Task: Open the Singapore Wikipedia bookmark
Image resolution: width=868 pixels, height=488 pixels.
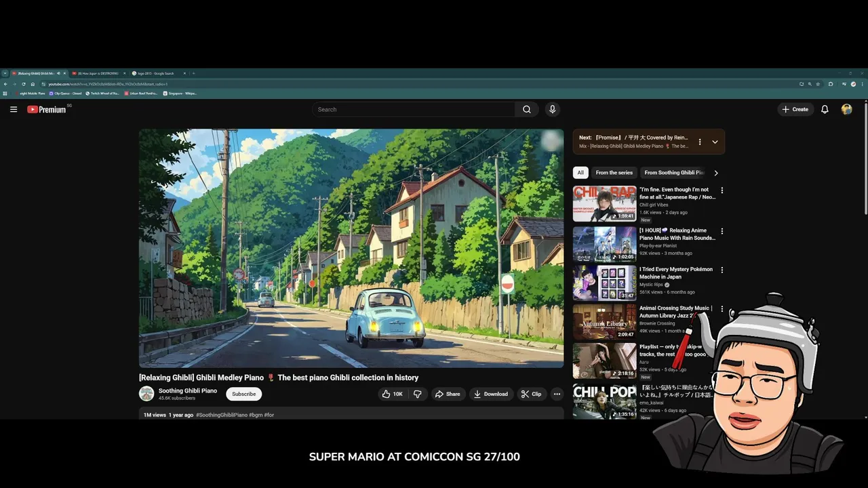Action: pyautogui.click(x=180, y=94)
